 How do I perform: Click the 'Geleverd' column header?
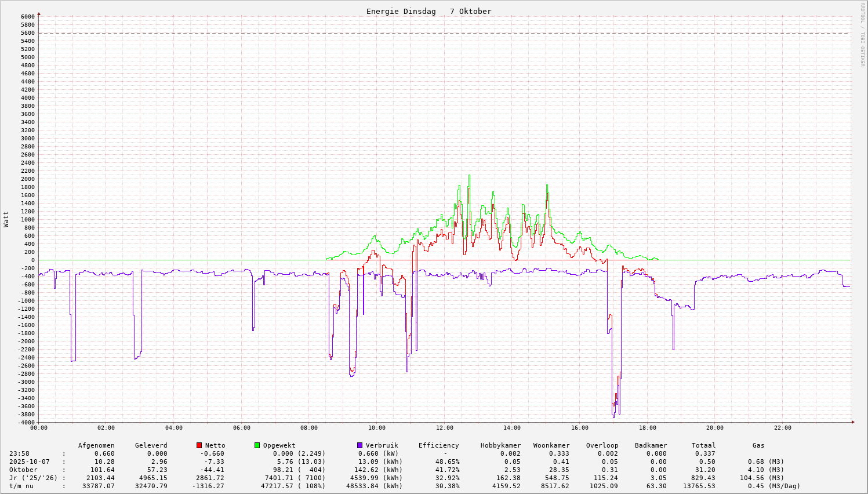point(151,445)
